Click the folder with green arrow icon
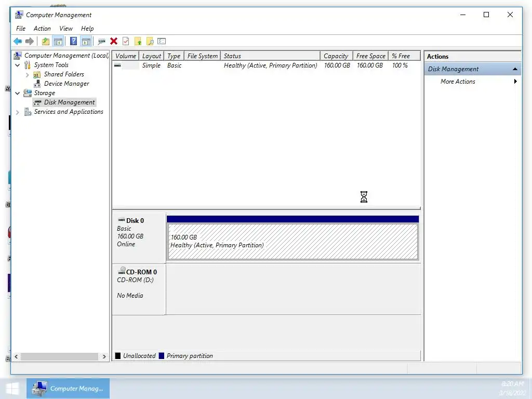Image resolution: width=532 pixels, height=399 pixels. 138,42
